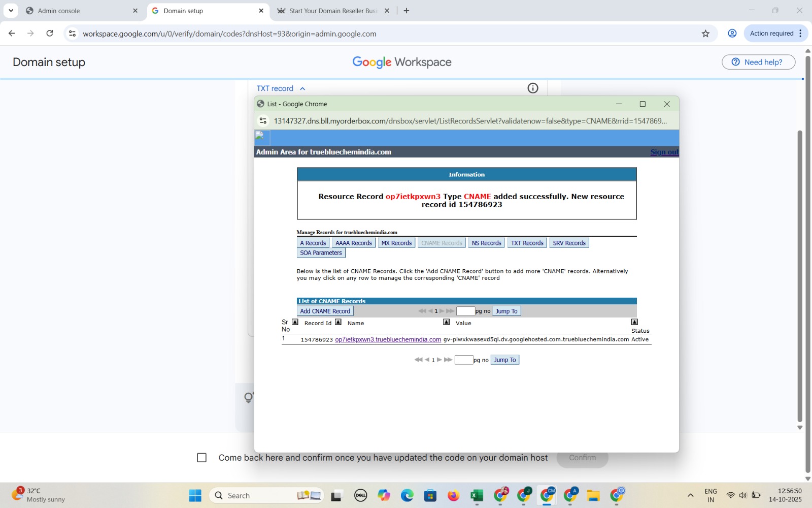Image resolution: width=812 pixels, height=508 pixels.
Task: Switch to TXT Records tab
Action: click(x=527, y=243)
